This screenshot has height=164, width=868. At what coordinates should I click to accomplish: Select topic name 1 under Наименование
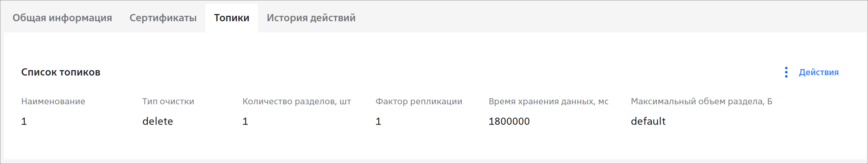pos(24,121)
